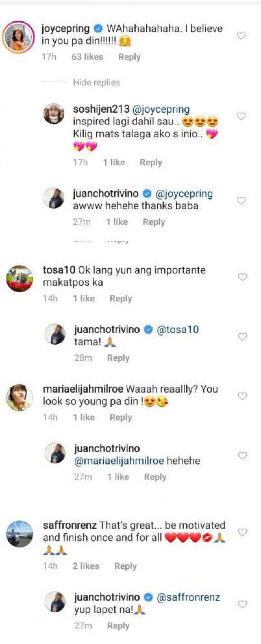Like juanchotrivino's 'tama!' reply
Screen dimensions: 261x644
pyautogui.click(x=242, y=337)
